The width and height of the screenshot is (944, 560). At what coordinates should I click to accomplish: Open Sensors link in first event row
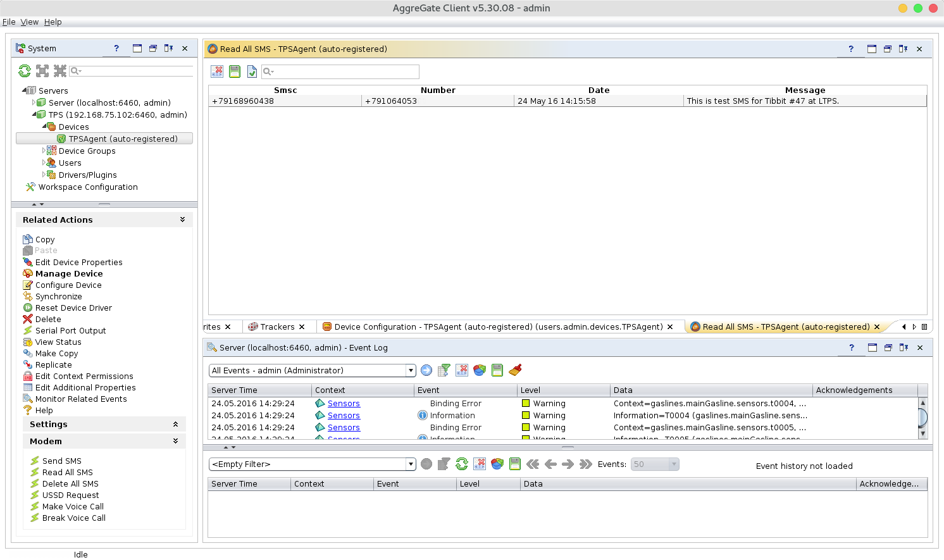(x=344, y=403)
